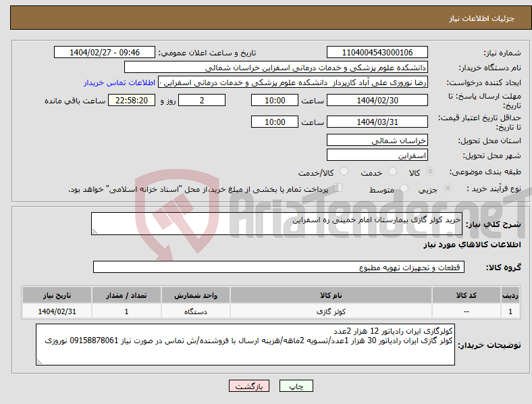This screenshot has height=404, width=532.
Task: Click the price validity date 1404/03/31
Action: [377, 122]
